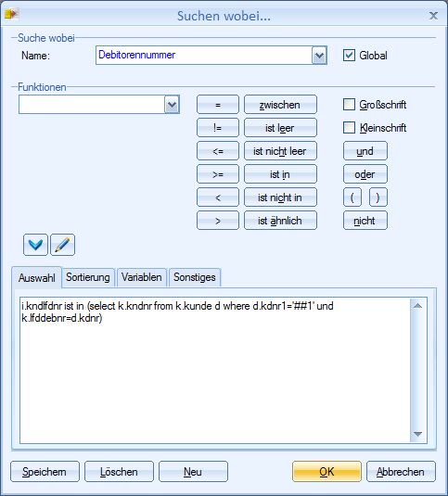This screenshot has width=448, height=496.
Task: Insert the opening parenthesis
Action: (352, 197)
